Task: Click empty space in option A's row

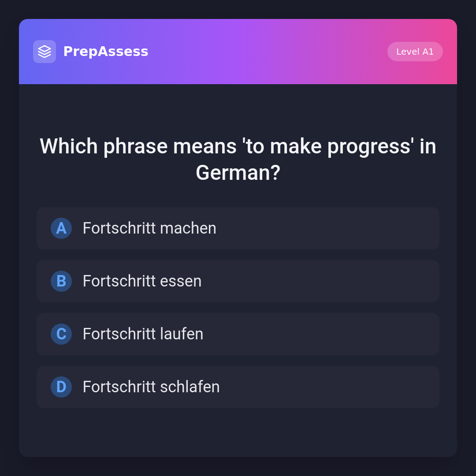Action: 331,228
